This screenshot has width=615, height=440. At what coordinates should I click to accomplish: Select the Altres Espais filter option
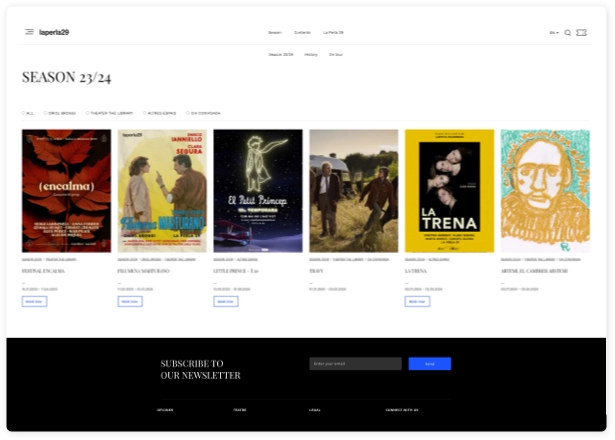(145, 113)
